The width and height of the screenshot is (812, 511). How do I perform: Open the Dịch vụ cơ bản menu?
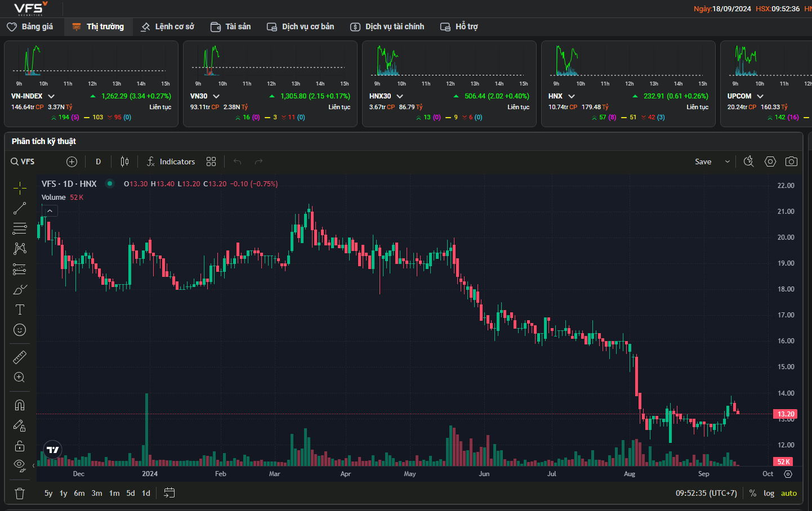click(x=300, y=26)
